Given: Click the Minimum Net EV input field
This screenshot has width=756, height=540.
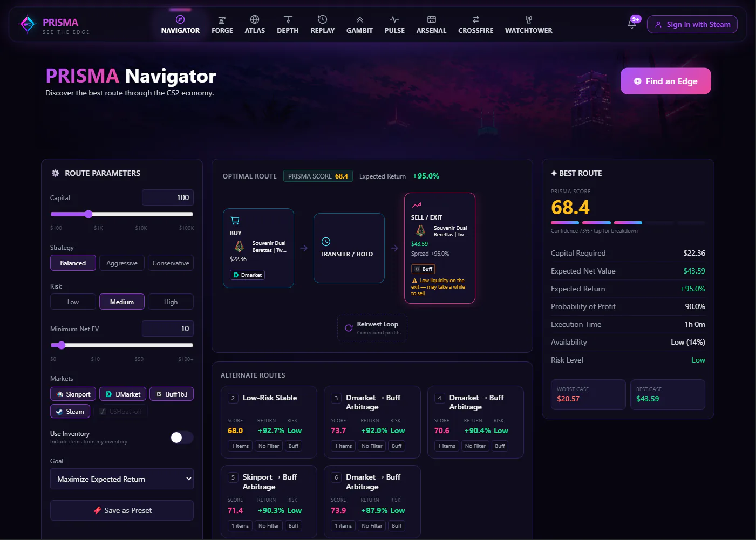Looking at the screenshot, I should (x=168, y=329).
